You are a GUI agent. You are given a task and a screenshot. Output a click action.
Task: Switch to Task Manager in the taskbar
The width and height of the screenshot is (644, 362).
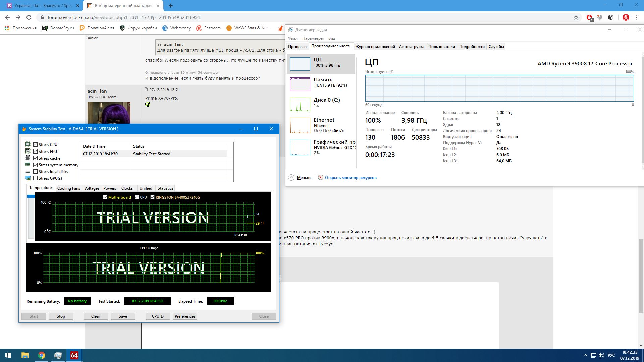click(x=58, y=355)
